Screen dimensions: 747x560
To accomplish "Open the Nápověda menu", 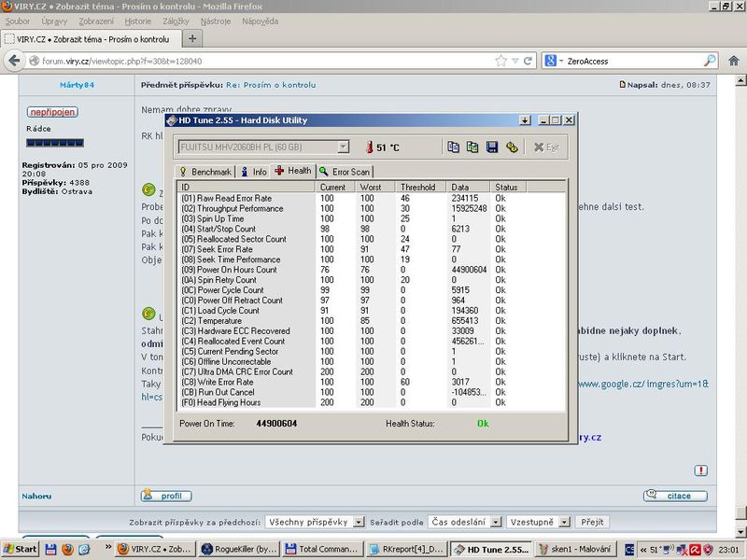I will (x=261, y=21).
